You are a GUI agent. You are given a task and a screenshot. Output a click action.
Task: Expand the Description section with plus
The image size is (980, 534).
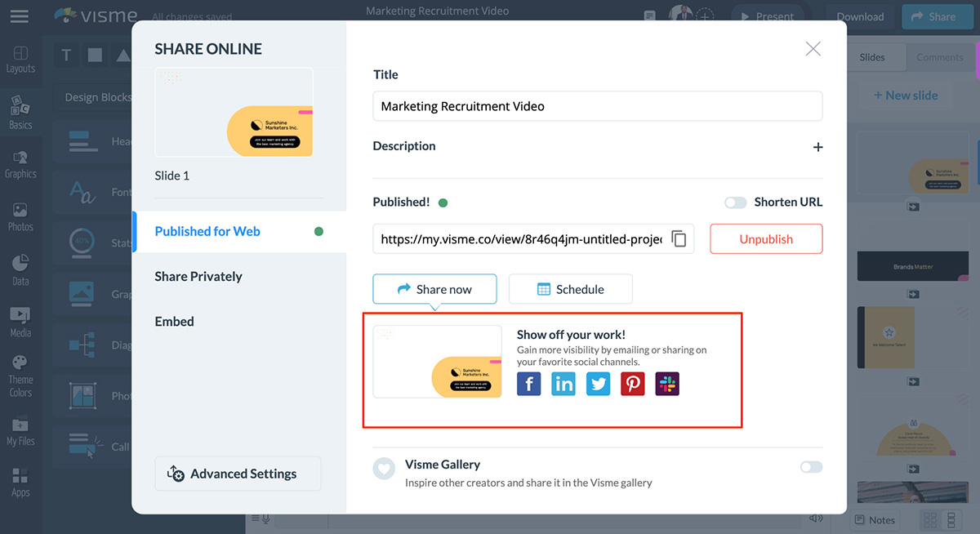pyautogui.click(x=817, y=147)
